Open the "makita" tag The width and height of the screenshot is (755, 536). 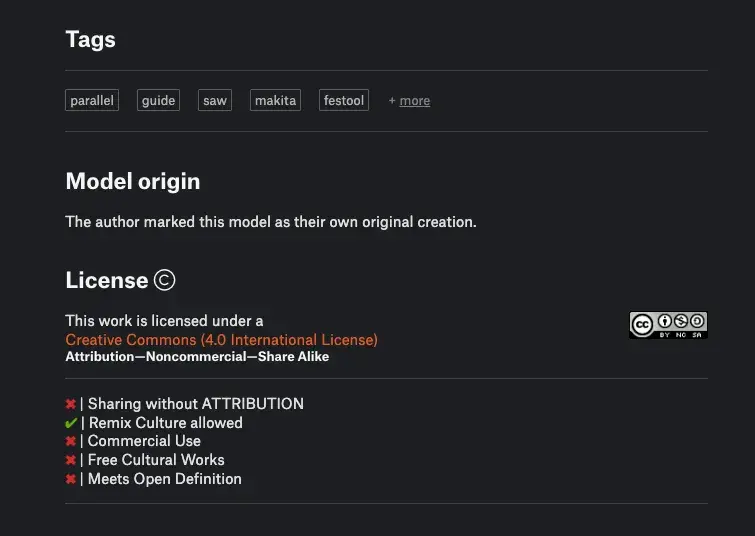click(x=275, y=100)
